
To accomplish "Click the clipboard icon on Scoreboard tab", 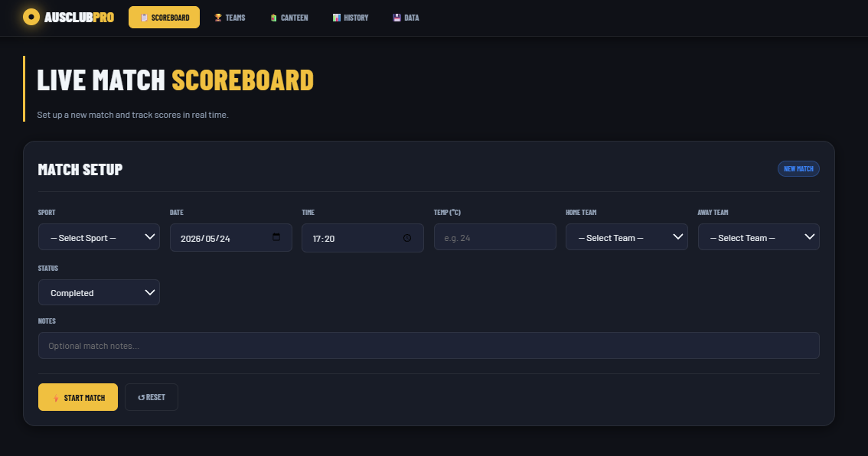I will (x=144, y=18).
